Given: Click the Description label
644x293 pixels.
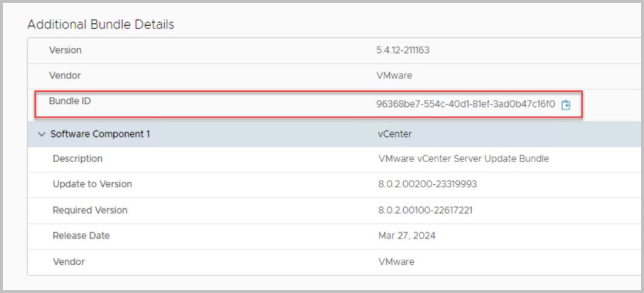Looking at the screenshot, I should click(77, 158).
